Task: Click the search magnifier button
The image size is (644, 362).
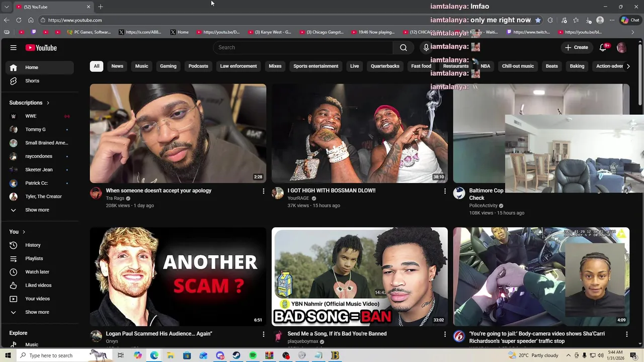Action: 404,47
